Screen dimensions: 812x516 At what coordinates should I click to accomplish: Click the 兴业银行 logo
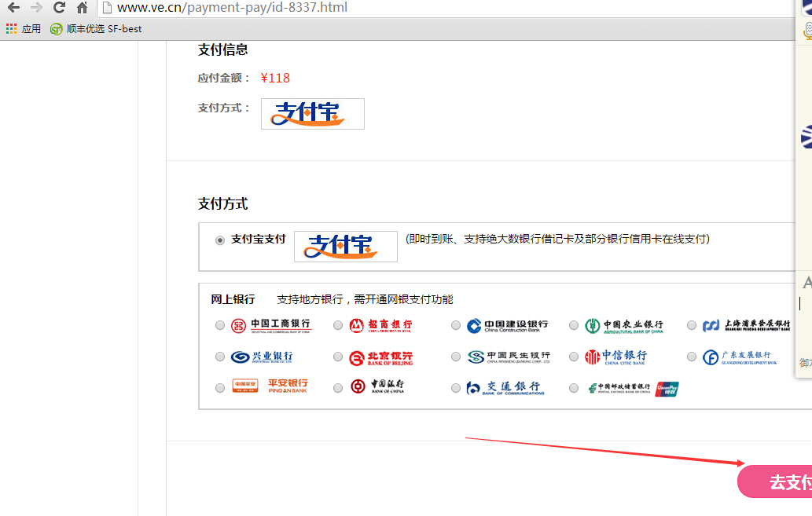click(x=262, y=357)
